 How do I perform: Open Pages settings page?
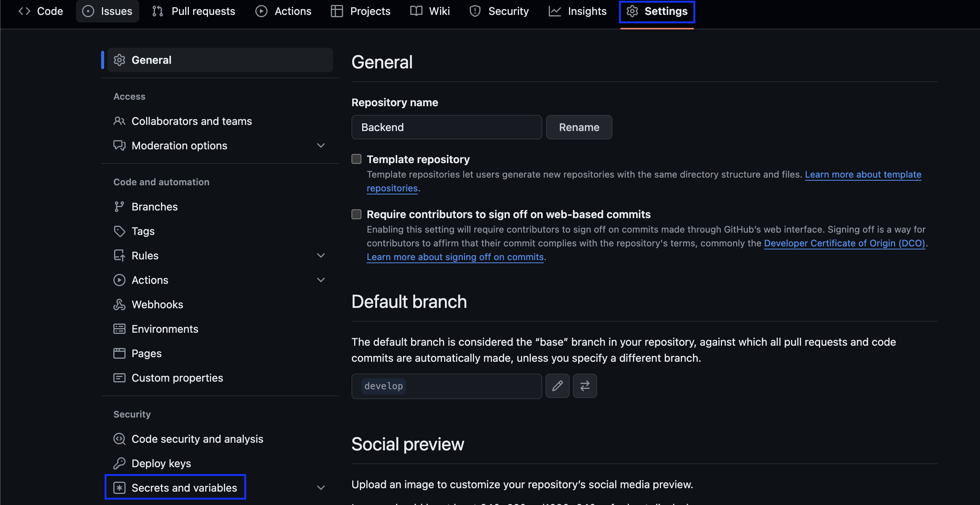[220, 353]
